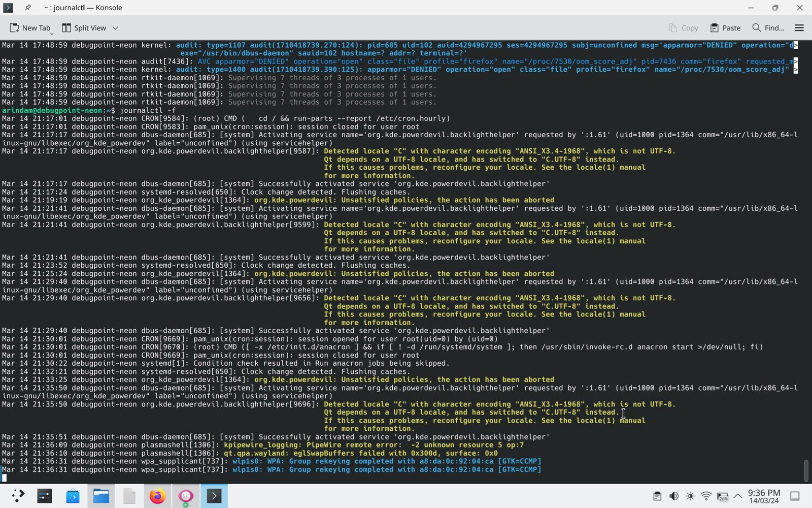This screenshot has height=508, width=812.
Task: Open a New Tab in Konsole
Action: click(x=30, y=28)
